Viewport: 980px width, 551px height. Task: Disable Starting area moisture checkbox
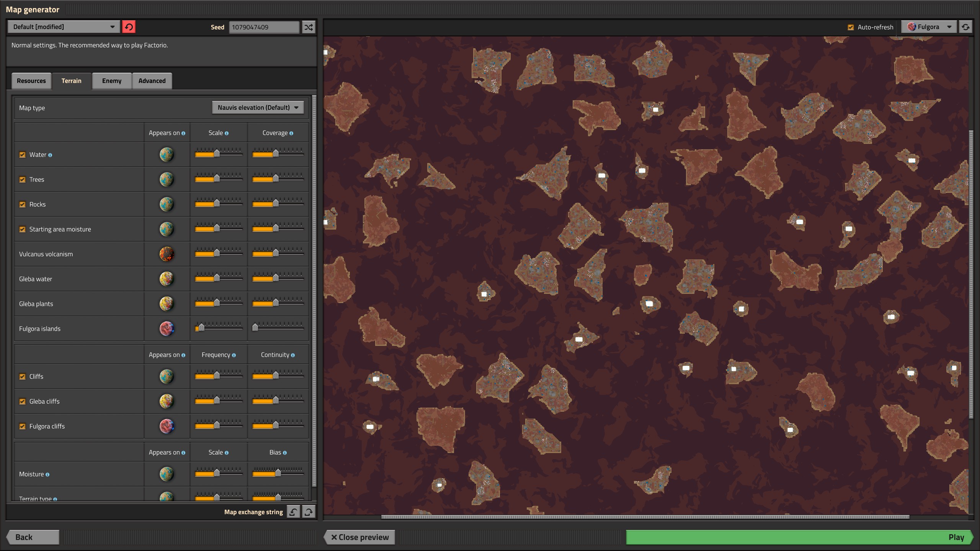point(23,229)
